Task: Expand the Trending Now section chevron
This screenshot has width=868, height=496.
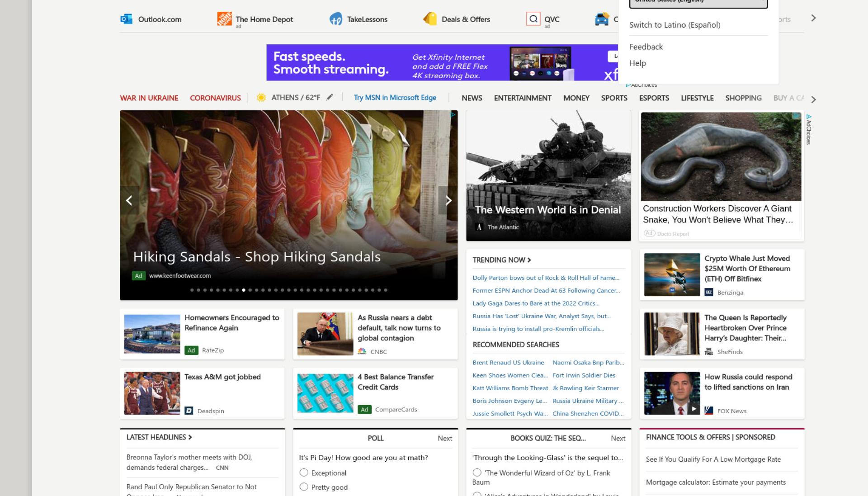Action: point(529,260)
